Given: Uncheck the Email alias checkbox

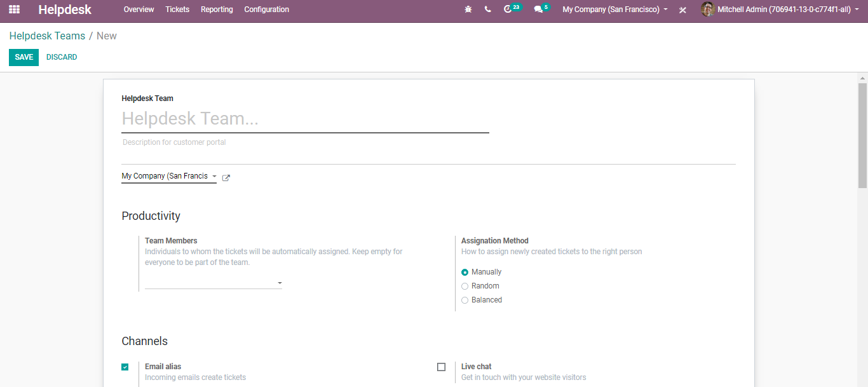Looking at the screenshot, I should coord(125,367).
